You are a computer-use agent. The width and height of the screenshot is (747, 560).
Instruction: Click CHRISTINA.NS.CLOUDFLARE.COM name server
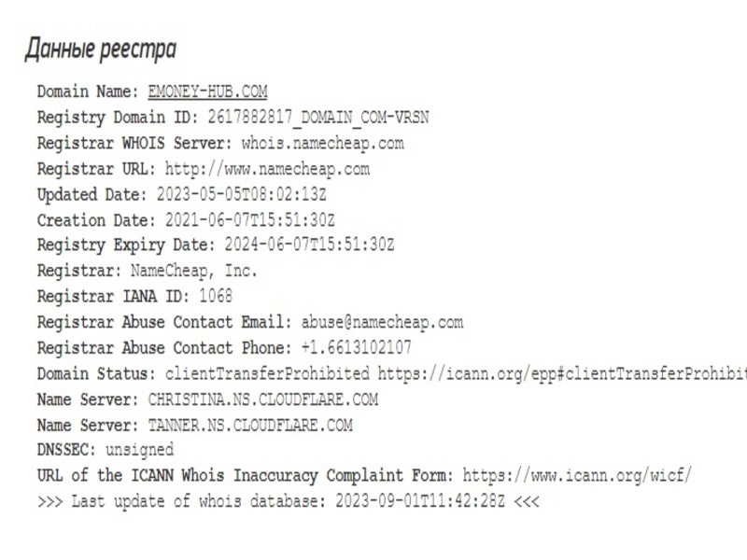click(x=262, y=399)
